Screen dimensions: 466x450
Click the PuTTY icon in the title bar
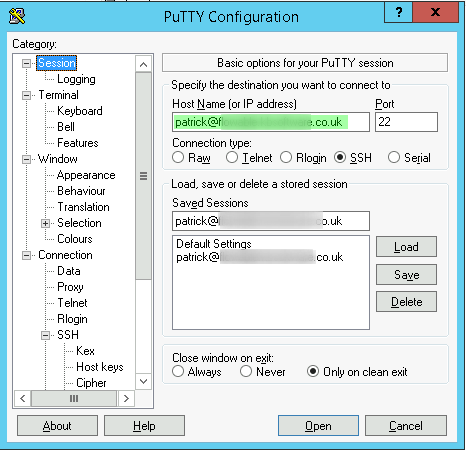click(x=17, y=16)
